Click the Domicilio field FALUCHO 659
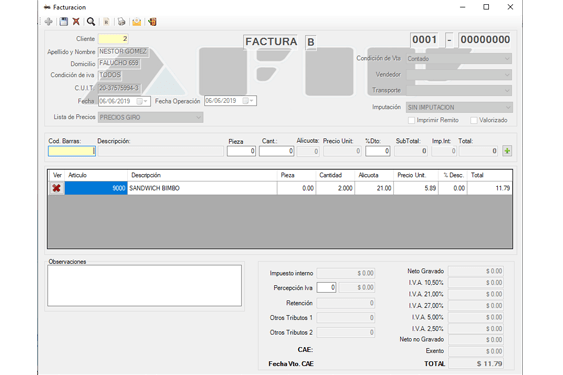The width and height of the screenshot is (563, 375). click(119, 63)
